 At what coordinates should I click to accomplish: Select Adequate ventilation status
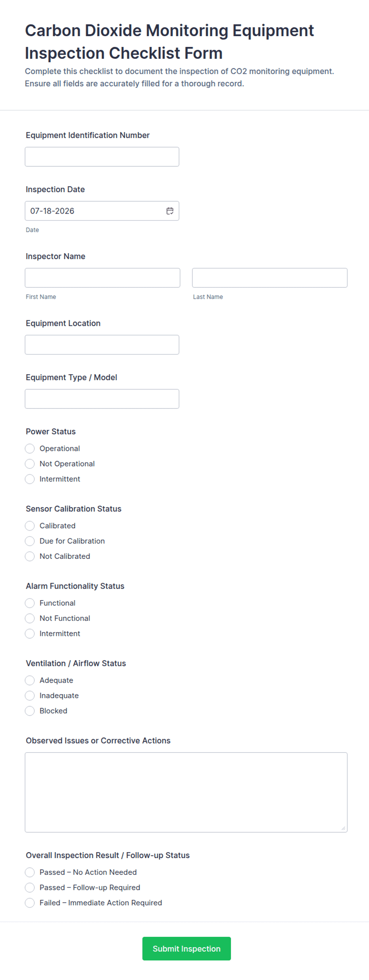[30, 680]
